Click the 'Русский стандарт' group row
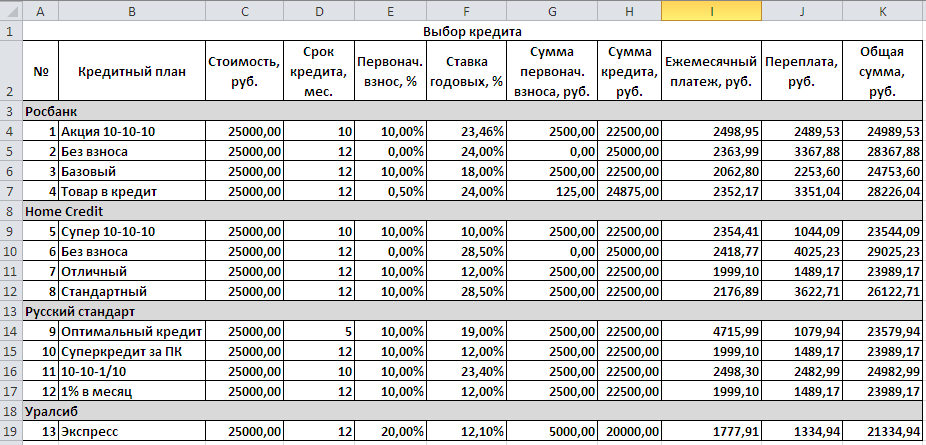 (x=472, y=311)
